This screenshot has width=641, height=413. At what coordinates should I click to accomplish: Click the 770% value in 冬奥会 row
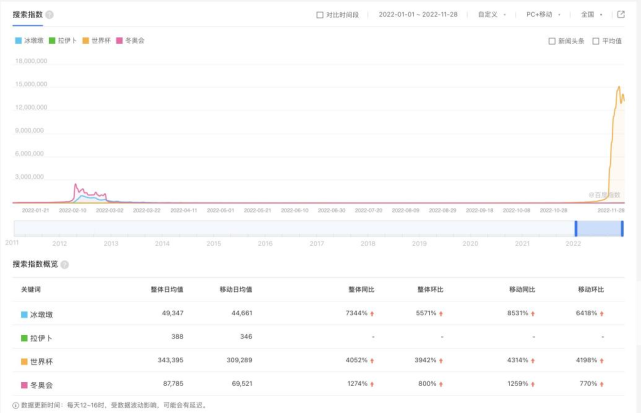pyautogui.click(x=588, y=384)
